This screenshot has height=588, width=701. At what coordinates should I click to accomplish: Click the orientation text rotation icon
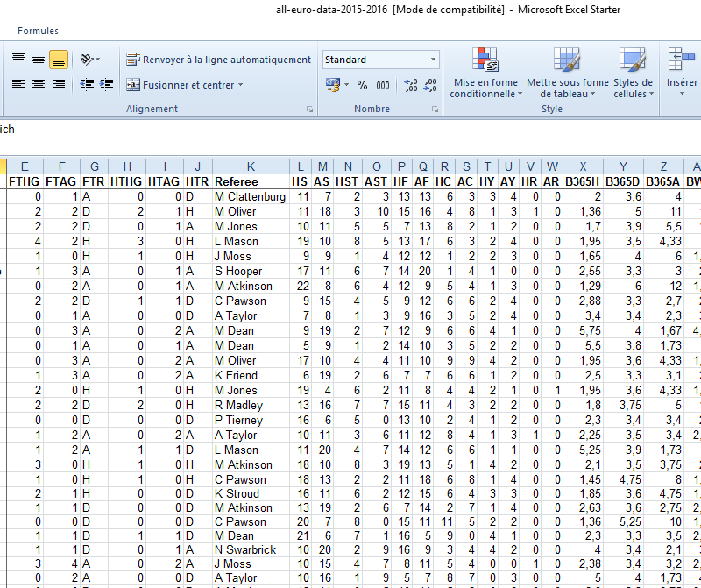click(x=89, y=60)
